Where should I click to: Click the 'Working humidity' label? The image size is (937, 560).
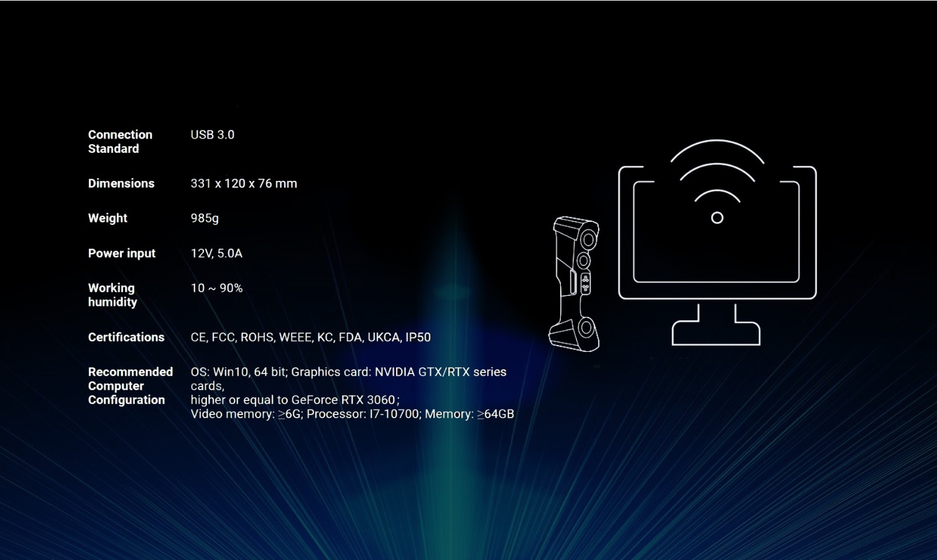tap(112, 295)
